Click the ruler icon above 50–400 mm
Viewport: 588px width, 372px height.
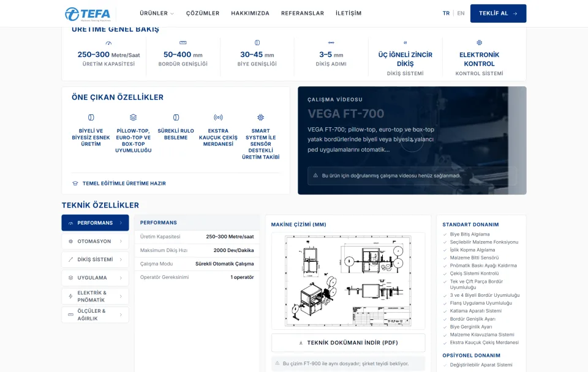(x=183, y=43)
